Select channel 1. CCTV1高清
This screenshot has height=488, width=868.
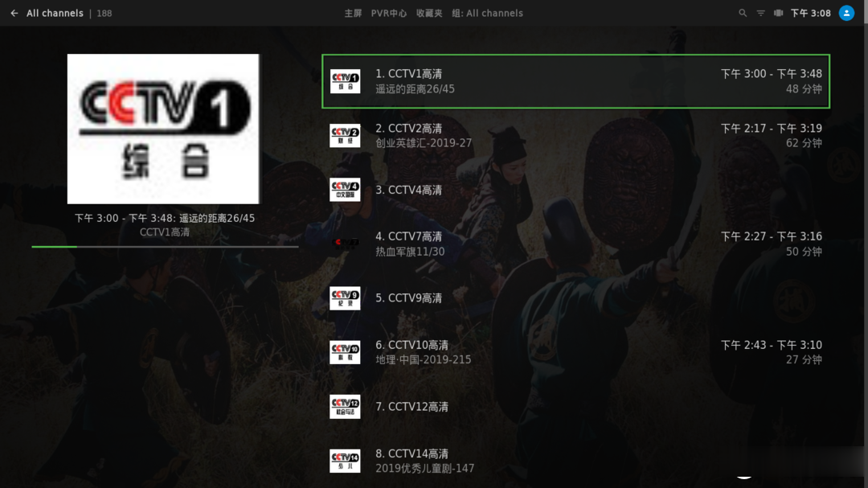tap(575, 81)
